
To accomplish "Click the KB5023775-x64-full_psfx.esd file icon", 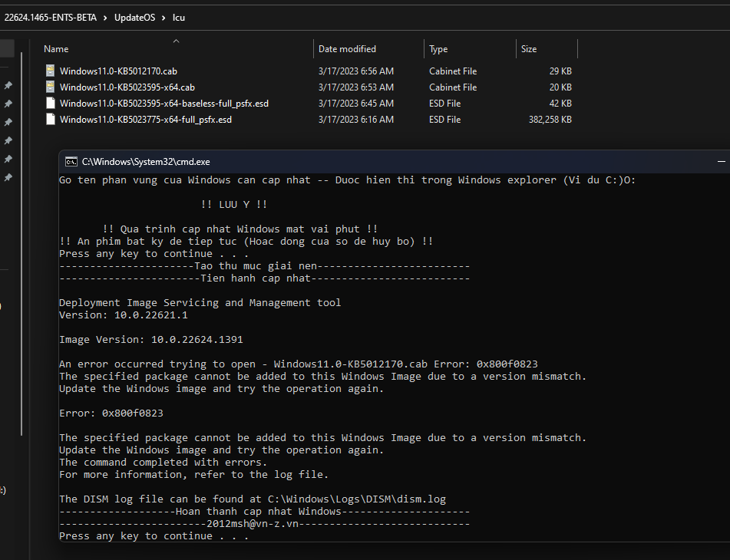I will tap(51, 120).
